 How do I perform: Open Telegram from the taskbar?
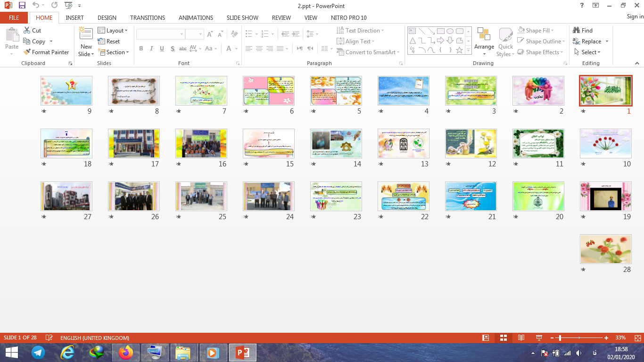[38, 352]
